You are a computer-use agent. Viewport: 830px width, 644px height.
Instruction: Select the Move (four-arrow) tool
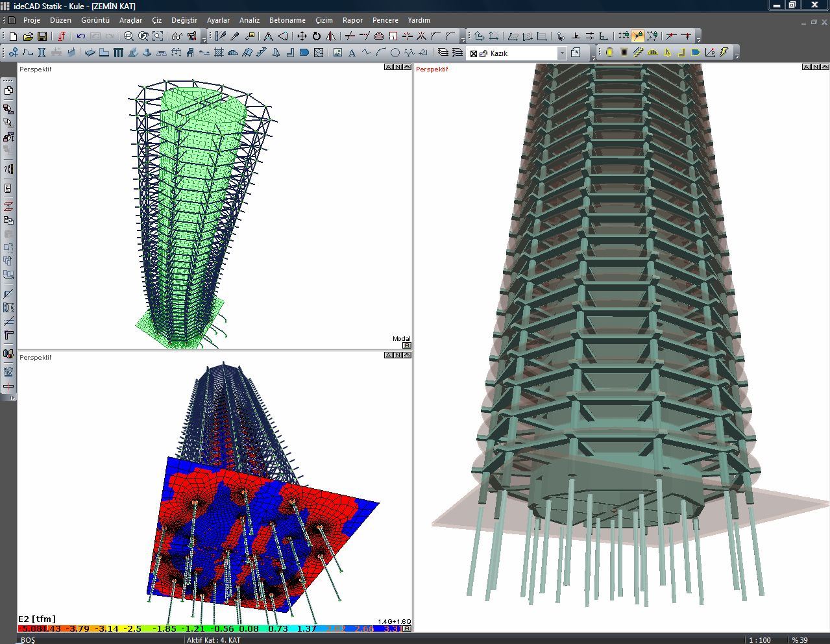[x=302, y=36]
